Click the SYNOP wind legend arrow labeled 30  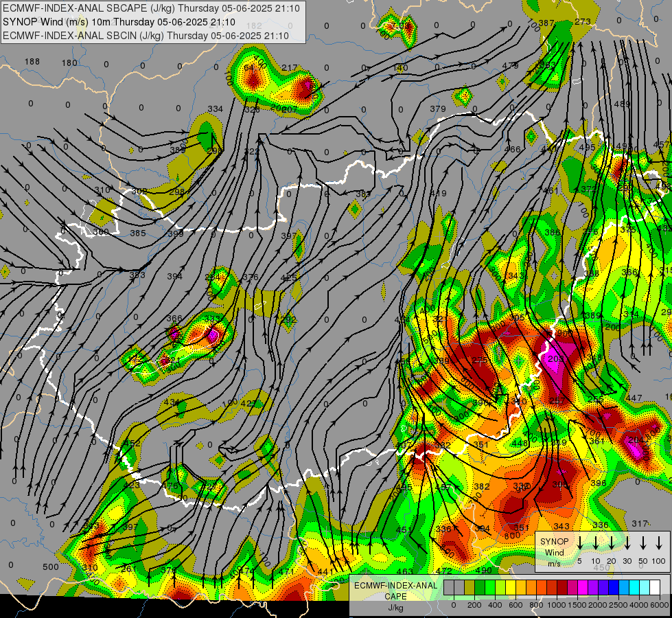627,542
